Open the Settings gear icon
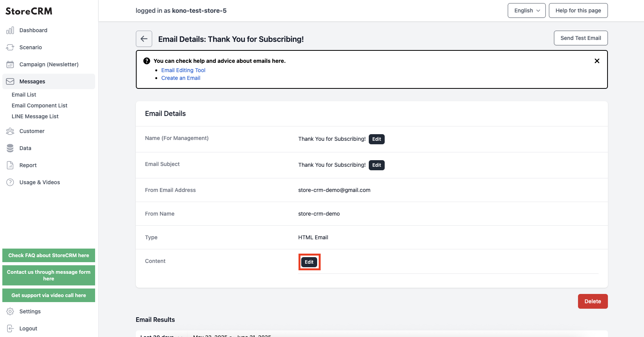644x337 pixels. point(10,311)
